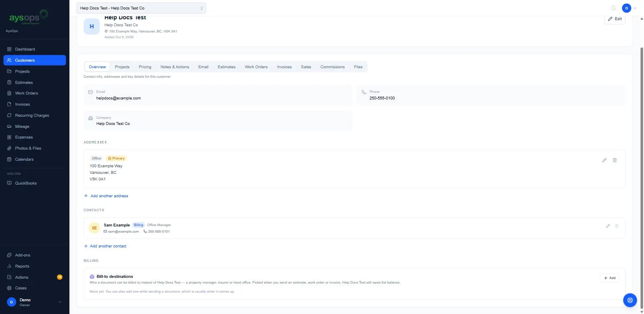The width and height of the screenshot is (644, 314).
Task: Open the Invoices tab
Action: pos(284,67)
